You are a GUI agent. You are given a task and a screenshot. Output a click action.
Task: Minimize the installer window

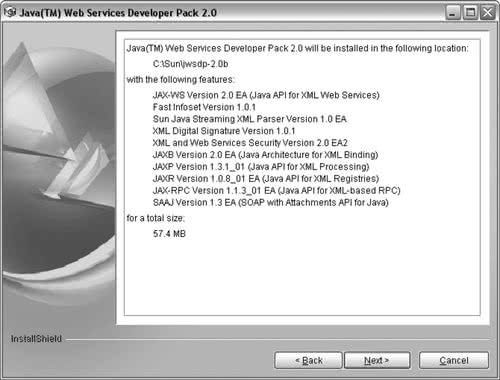pos(453,13)
